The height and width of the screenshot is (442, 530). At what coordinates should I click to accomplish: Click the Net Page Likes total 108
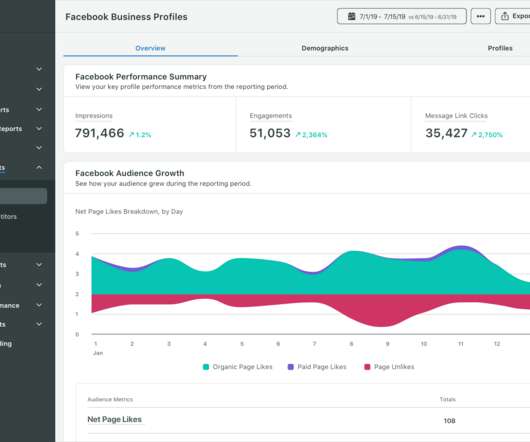449,421
